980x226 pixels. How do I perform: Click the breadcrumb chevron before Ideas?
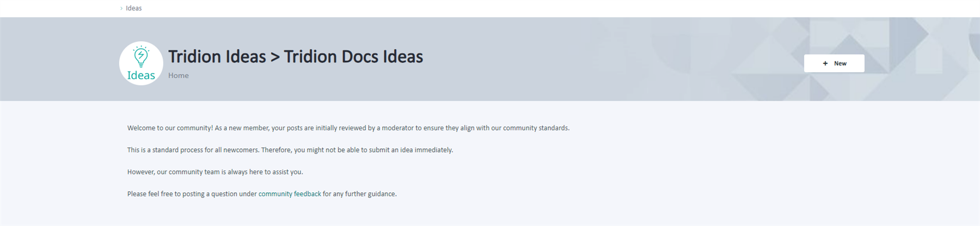tap(121, 8)
